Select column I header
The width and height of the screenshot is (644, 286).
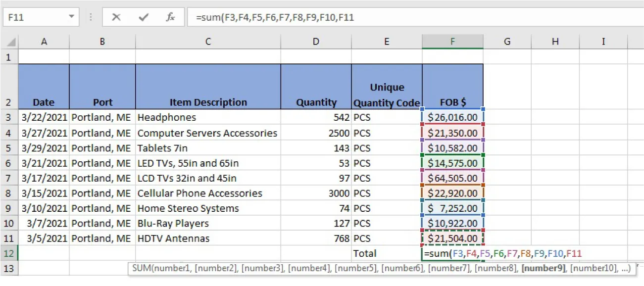(603, 41)
